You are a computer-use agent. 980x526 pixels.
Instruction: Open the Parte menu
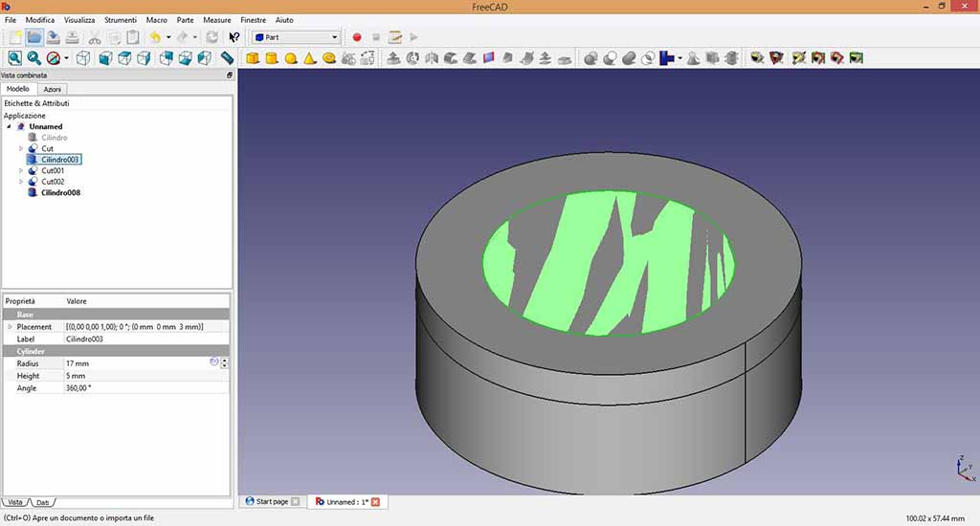(x=185, y=20)
